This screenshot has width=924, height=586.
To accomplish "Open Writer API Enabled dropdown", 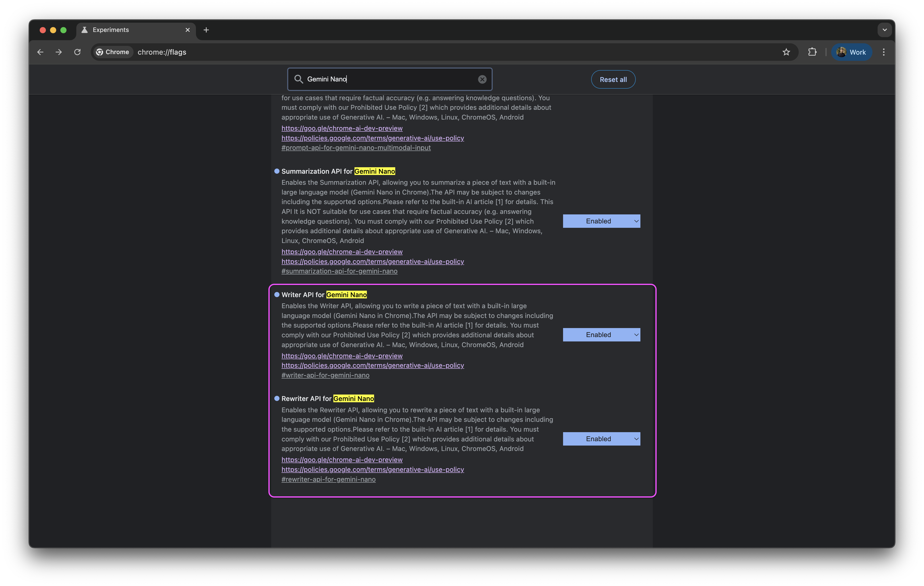I will click(601, 335).
